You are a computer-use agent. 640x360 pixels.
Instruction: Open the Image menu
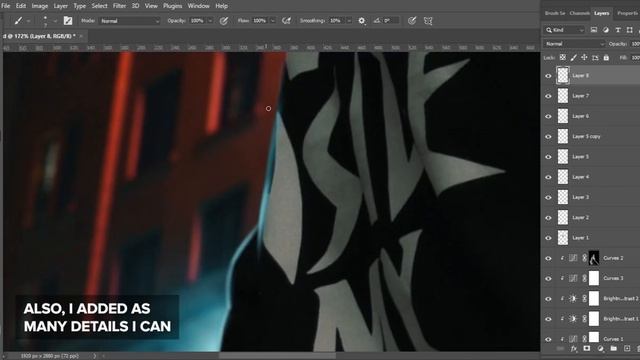(40, 6)
